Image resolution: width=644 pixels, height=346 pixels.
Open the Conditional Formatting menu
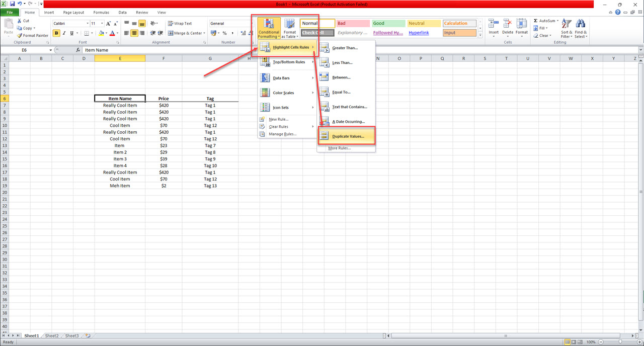[268, 28]
